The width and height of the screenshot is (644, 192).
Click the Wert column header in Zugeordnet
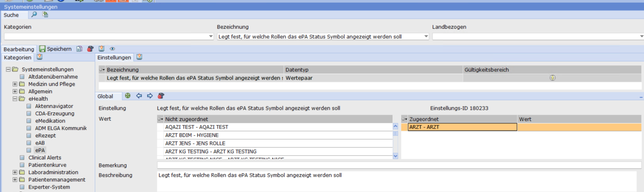click(579, 119)
